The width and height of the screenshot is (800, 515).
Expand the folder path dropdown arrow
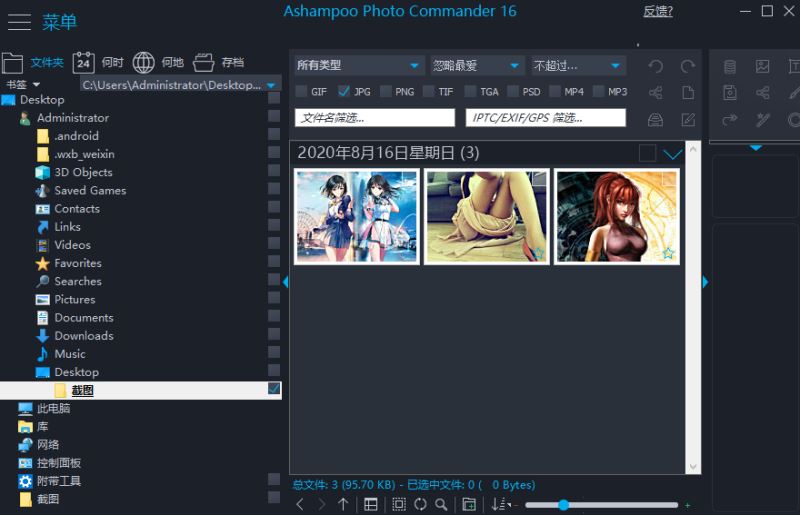(271, 85)
